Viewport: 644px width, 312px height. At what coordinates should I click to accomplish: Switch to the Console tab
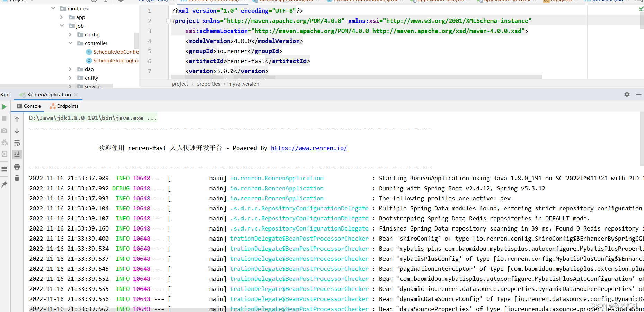pyautogui.click(x=28, y=106)
